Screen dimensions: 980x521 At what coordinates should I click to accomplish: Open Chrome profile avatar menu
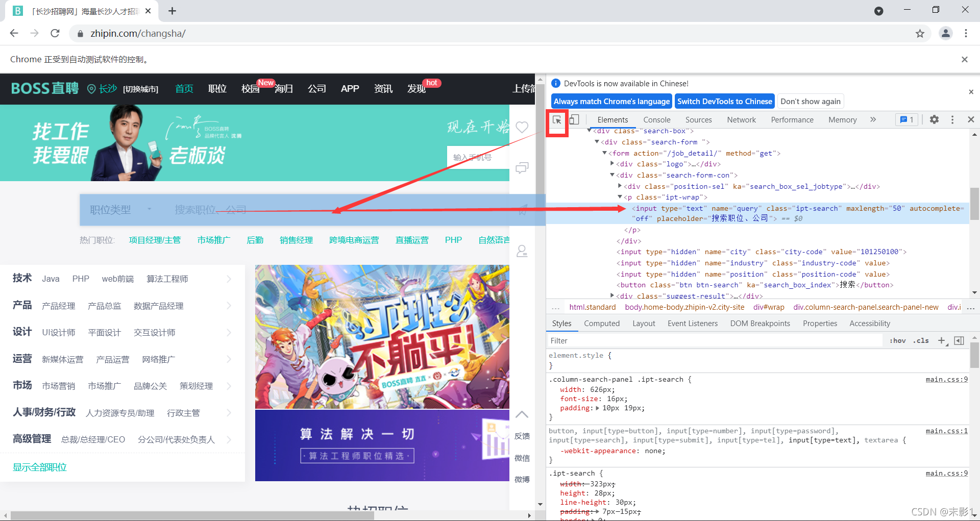pos(946,33)
